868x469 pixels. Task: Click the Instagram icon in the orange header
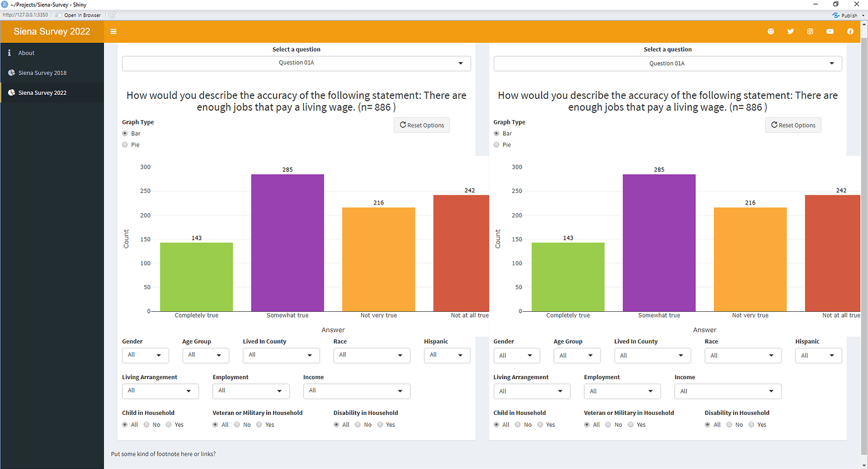810,31
